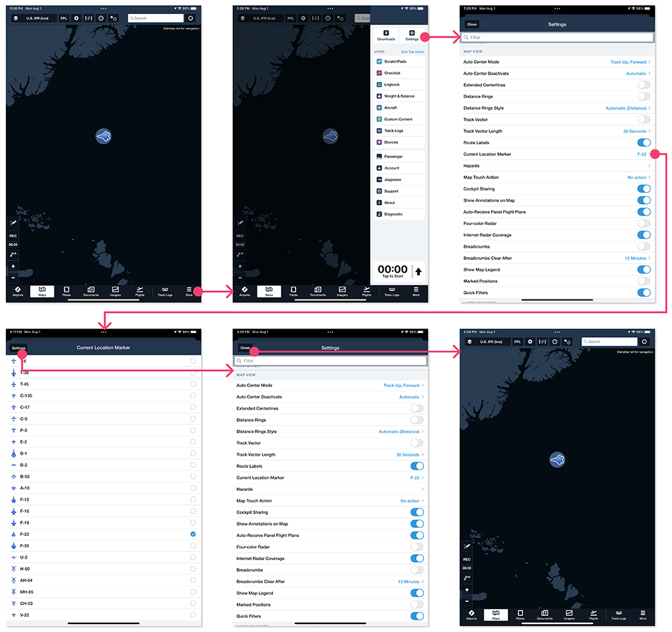This screenshot has width=672, height=632.
Task: Open ScratchPads from the More menu list
Action: (x=399, y=61)
